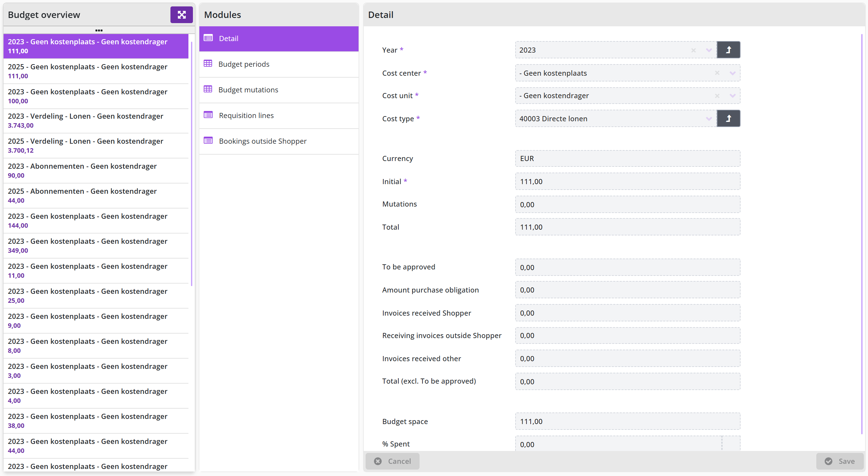
Task: Click the upload arrow button next to Year
Action: coord(728,50)
